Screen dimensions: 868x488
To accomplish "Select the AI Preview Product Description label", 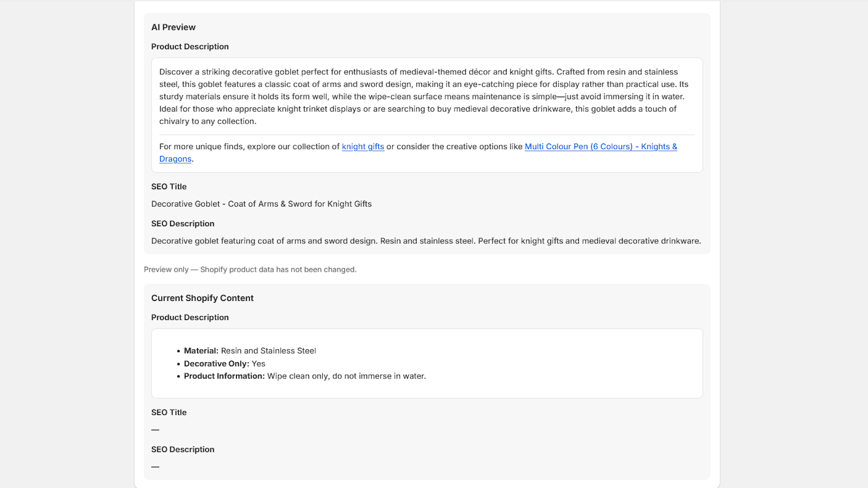I will (190, 47).
